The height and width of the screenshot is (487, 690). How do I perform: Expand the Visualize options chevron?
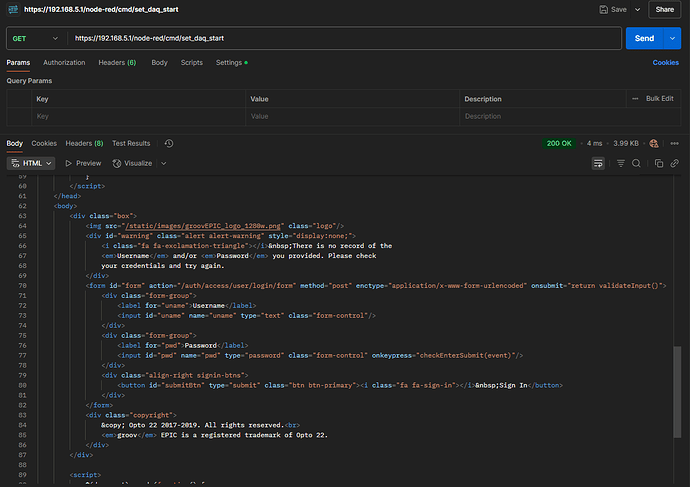coord(164,163)
